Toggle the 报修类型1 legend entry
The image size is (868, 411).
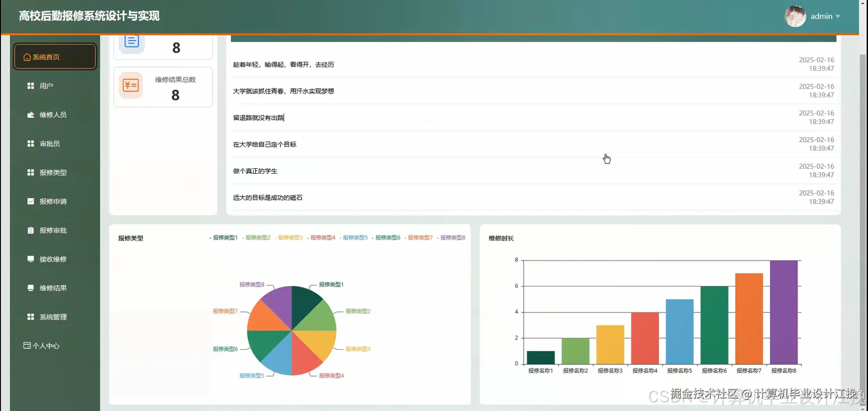click(224, 238)
